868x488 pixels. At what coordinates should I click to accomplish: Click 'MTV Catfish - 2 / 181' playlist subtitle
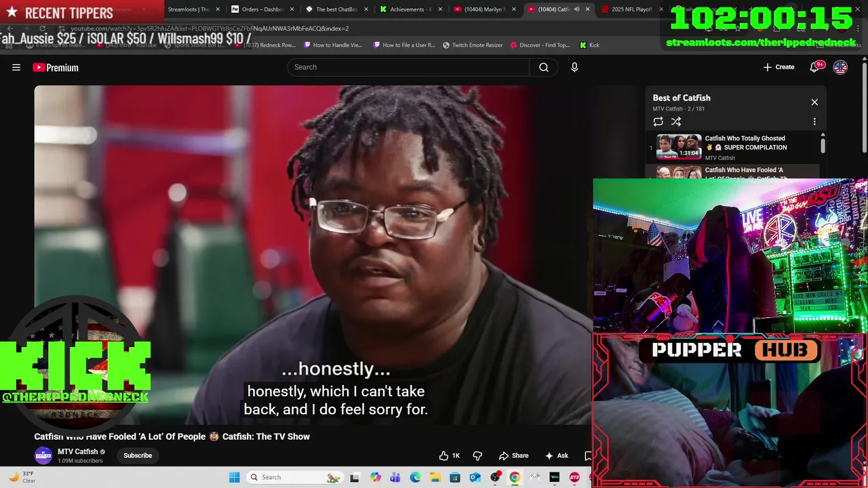pyautogui.click(x=679, y=108)
